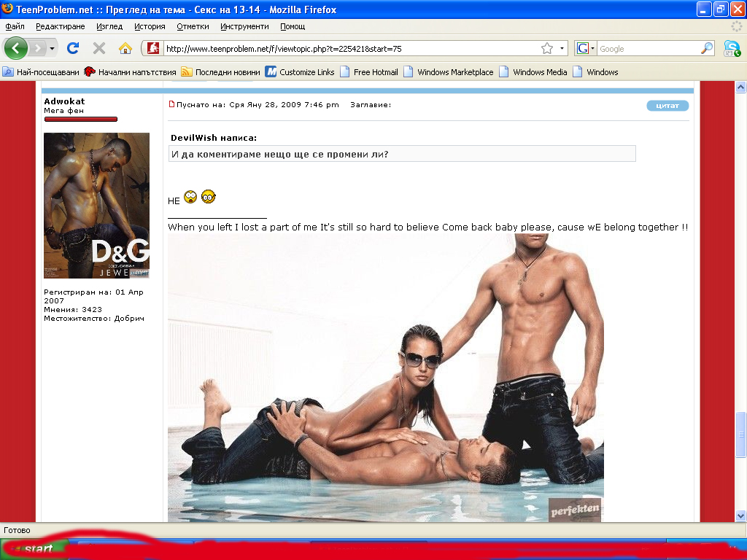Open the Редактиране menu

coord(60,26)
